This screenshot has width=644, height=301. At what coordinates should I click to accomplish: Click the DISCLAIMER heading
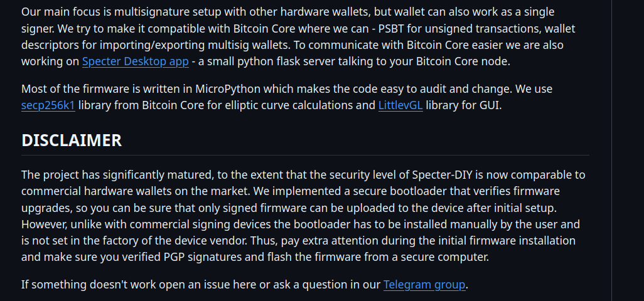coord(72,140)
